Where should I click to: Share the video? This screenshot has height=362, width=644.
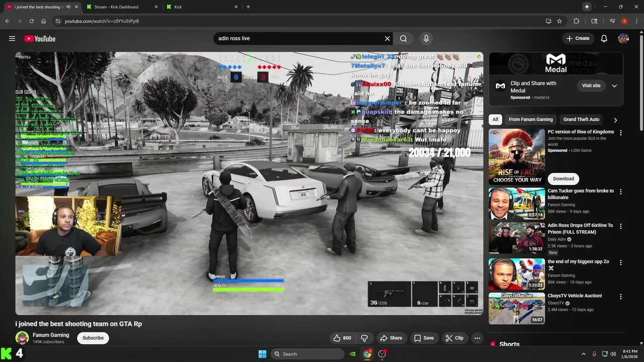pos(391,338)
